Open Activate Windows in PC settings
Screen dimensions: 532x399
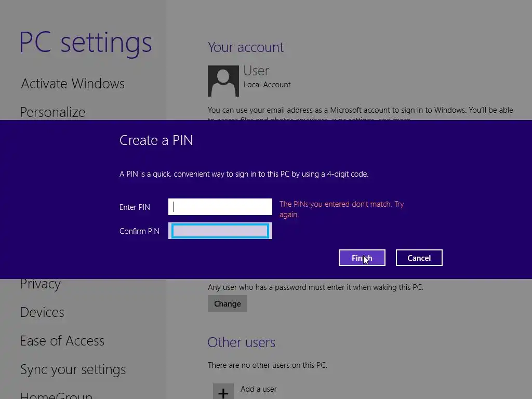click(73, 84)
